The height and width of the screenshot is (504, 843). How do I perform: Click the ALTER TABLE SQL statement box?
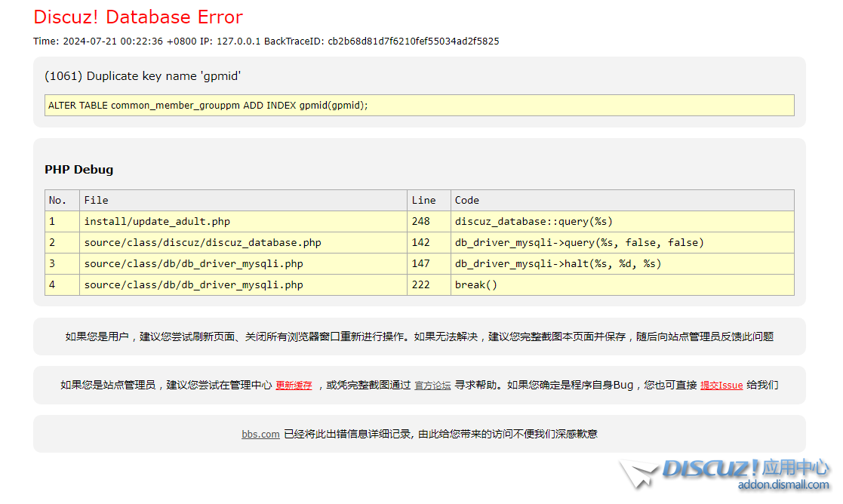click(420, 106)
